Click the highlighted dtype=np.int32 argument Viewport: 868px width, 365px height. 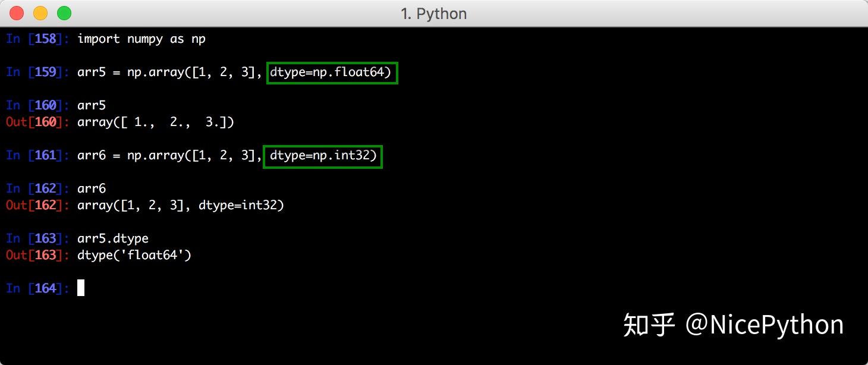click(x=323, y=156)
